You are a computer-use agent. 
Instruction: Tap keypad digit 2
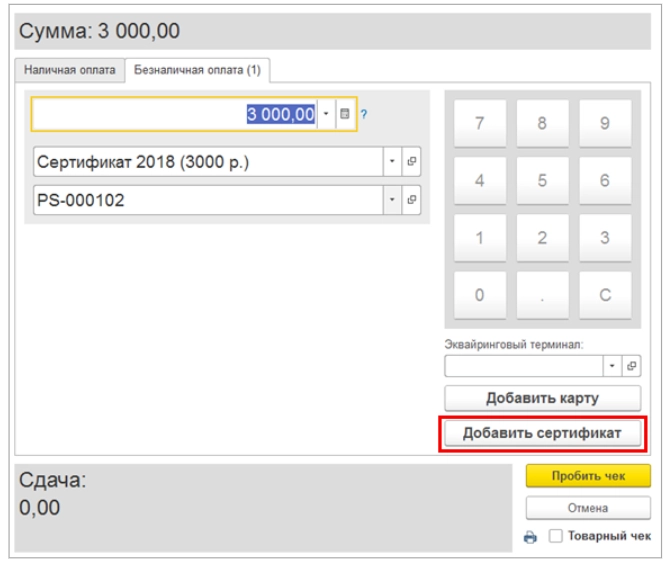(x=542, y=238)
